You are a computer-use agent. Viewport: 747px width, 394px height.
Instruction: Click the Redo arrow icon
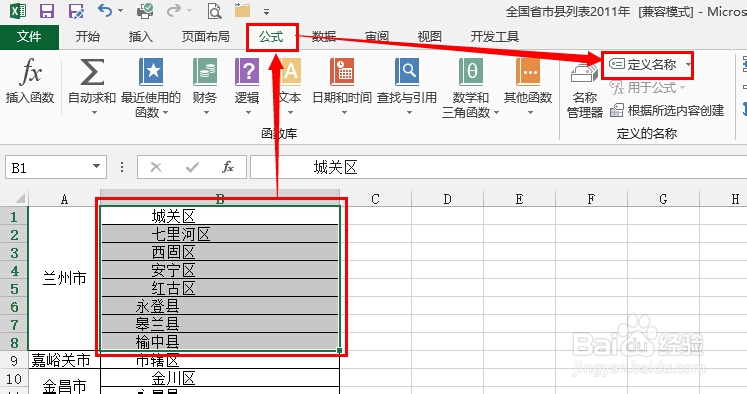click(x=174, y=10)
